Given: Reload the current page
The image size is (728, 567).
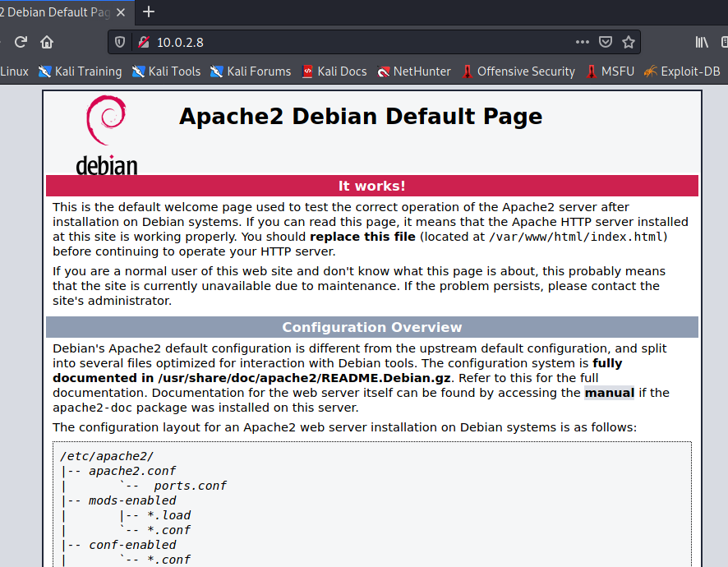Looking at the screenshot, I should click(x=21, y=42).
